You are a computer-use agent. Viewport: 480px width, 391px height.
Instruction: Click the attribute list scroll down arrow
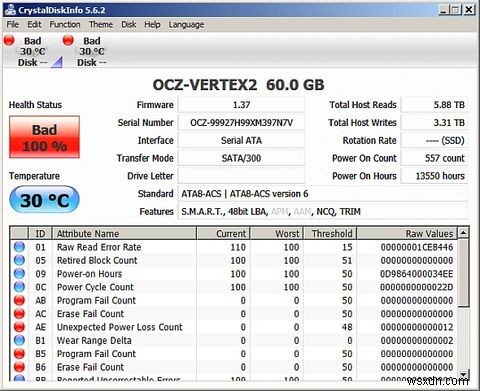[463, 374]
